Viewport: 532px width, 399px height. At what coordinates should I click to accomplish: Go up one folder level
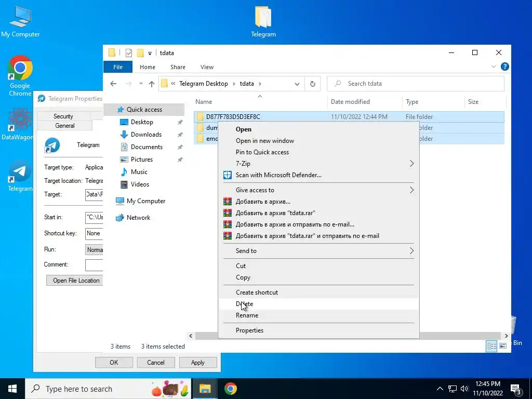click(151, 84)
